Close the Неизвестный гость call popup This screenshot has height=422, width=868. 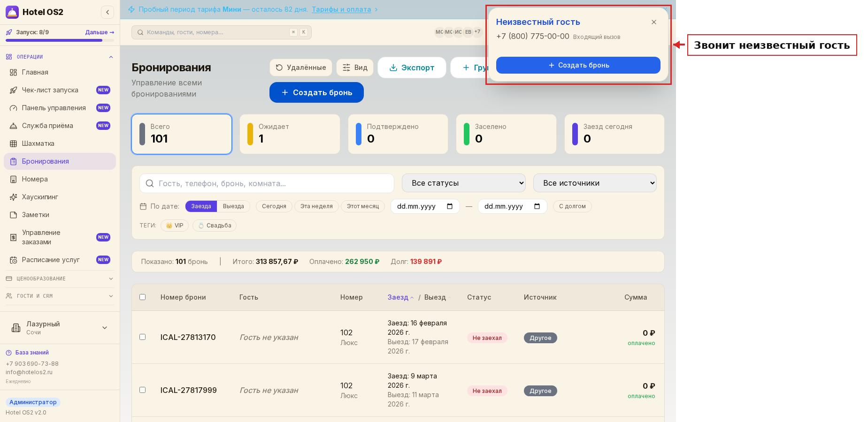tap(654, 22)
